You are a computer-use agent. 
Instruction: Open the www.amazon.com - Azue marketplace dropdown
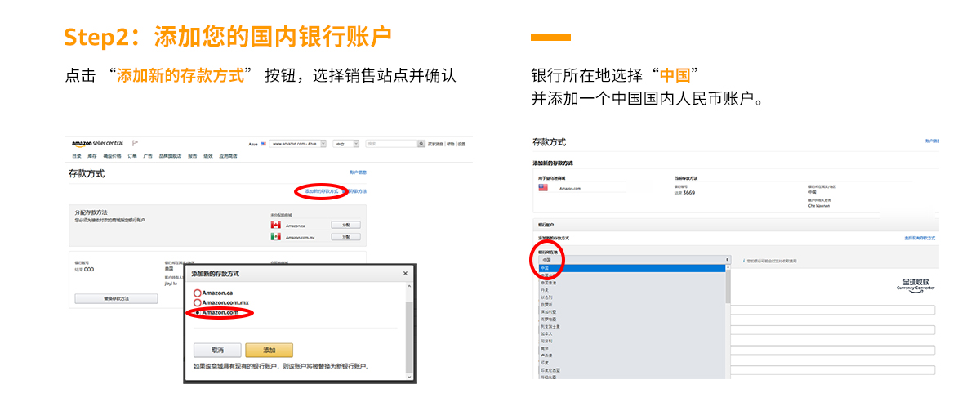coord(297,144)
